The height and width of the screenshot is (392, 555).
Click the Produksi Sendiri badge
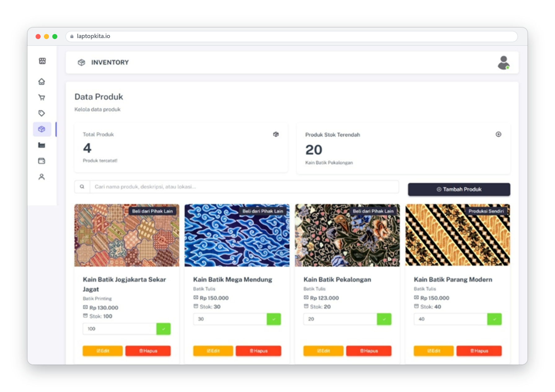tap(486, 211)
